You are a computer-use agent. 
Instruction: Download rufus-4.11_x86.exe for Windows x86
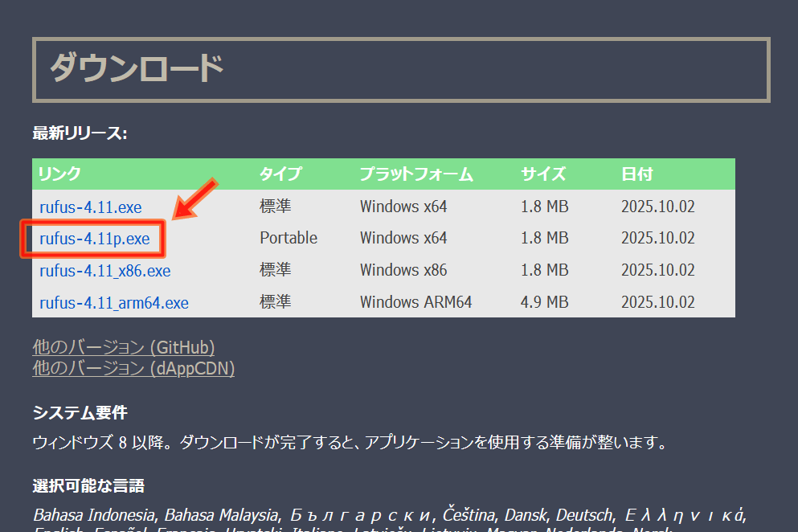pyautogui.click(x=104, y=271)
